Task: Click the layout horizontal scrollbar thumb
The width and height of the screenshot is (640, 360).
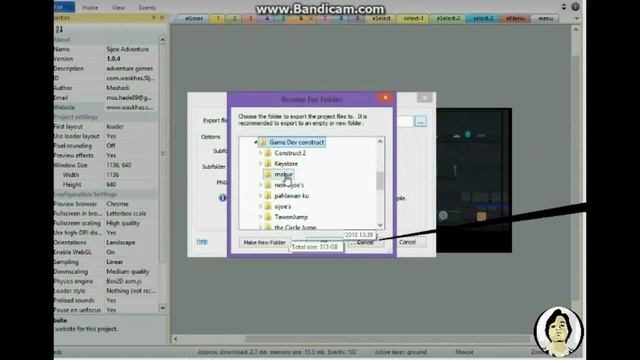Action: [x=387, y=339]
